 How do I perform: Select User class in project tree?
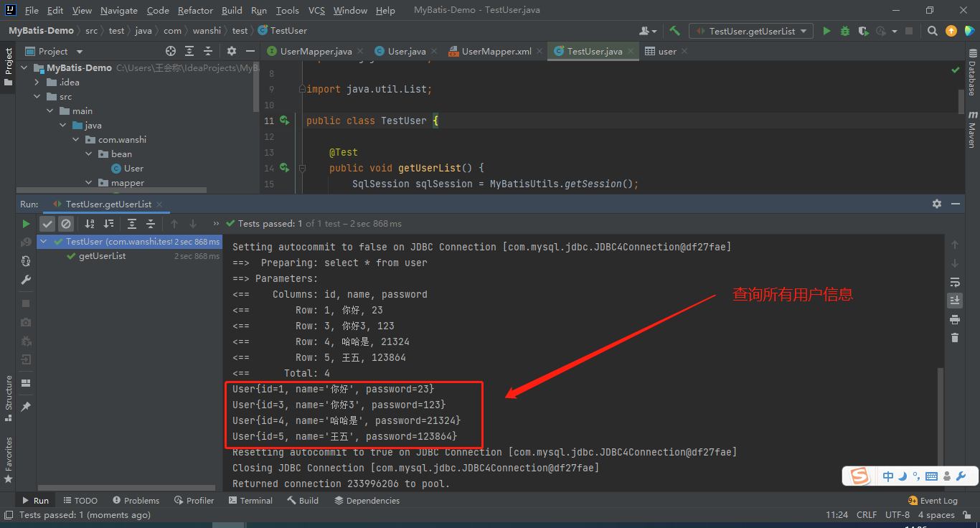[133, 169]
